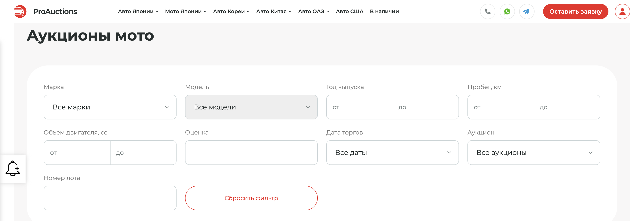
Task: Click the Сбросить фильтр button
Action: [251, 198]
